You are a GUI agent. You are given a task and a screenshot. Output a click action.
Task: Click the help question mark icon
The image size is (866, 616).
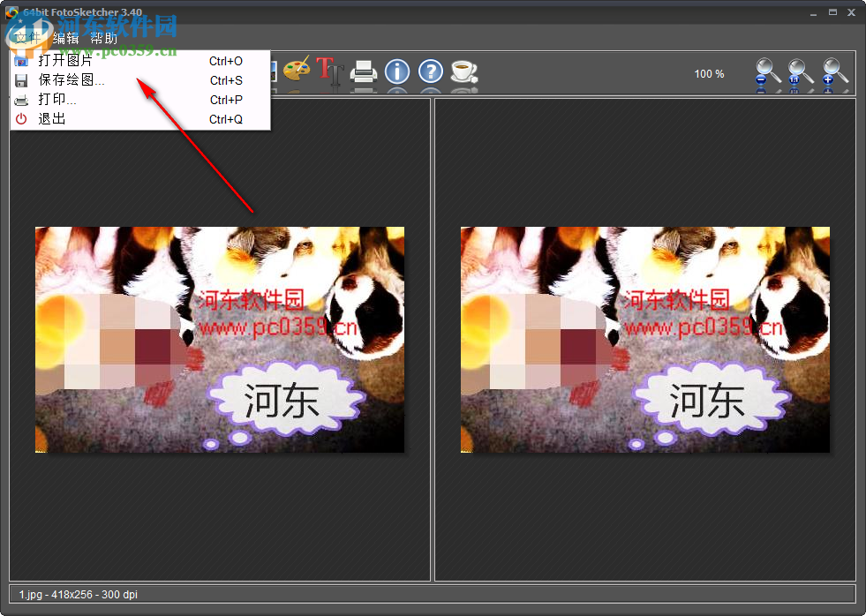coord(431,72)
